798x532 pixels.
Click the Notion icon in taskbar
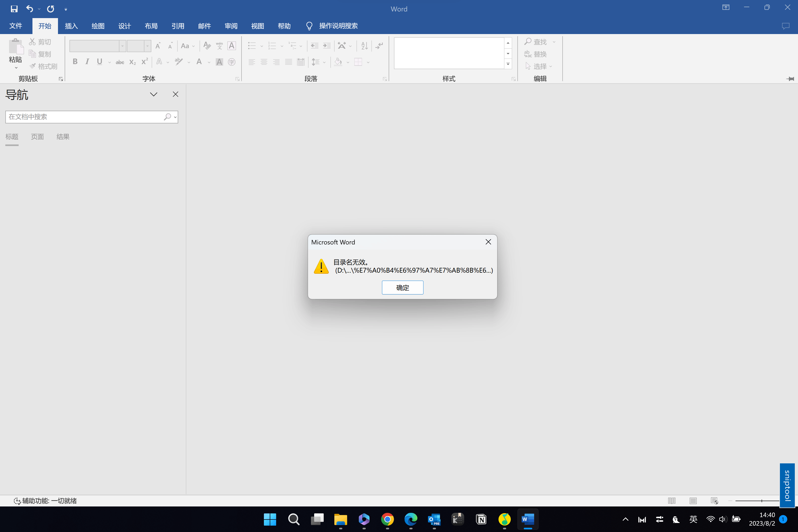click(481, 519)
